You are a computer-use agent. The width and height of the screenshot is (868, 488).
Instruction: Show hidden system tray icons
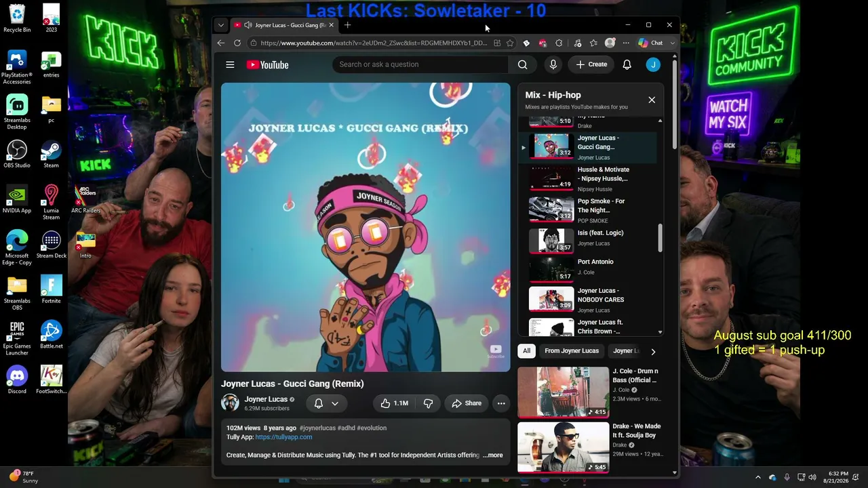pos(758,477)
